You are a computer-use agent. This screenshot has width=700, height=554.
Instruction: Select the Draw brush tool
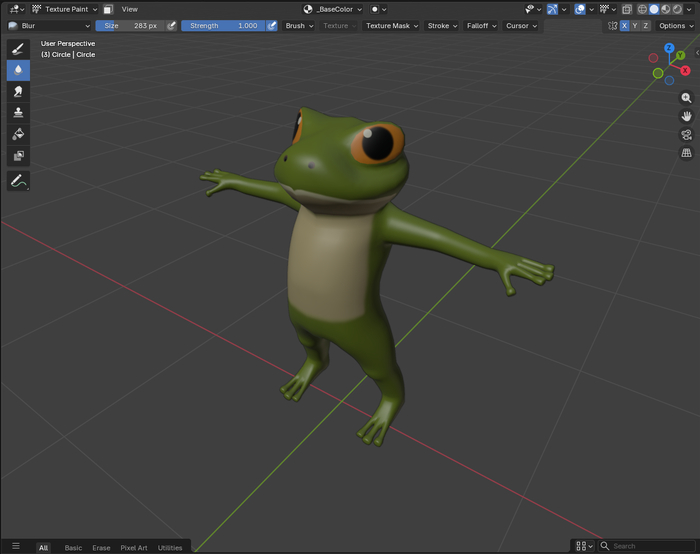point(18,49)
